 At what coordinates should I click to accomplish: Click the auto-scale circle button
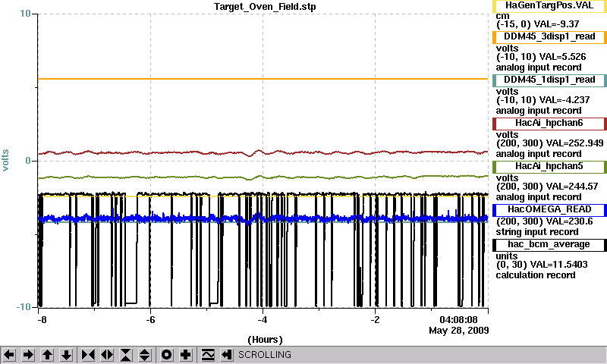(166, 354)
